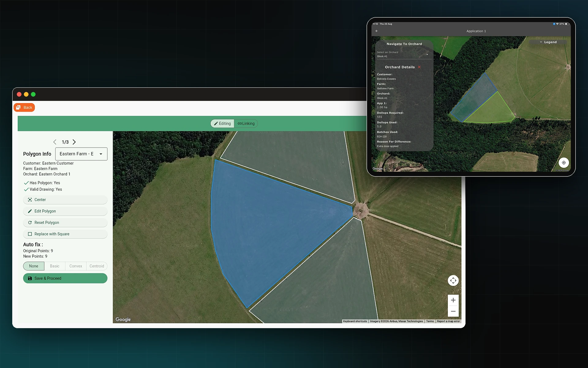The width and height of the screenshot is (588, 368).
Task: Click the map pan control icon
Action: coord(453,280)
